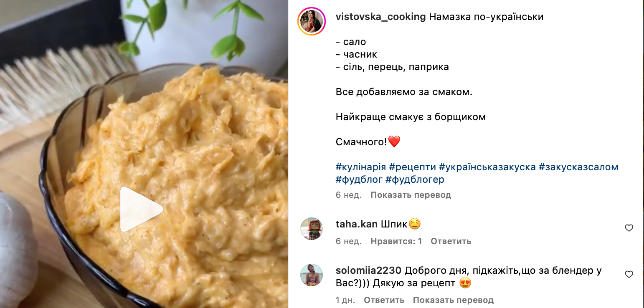View likes on taha.kan's comment
The height and width of the screenshot is (308, 644).
click(x=396, y=241)
